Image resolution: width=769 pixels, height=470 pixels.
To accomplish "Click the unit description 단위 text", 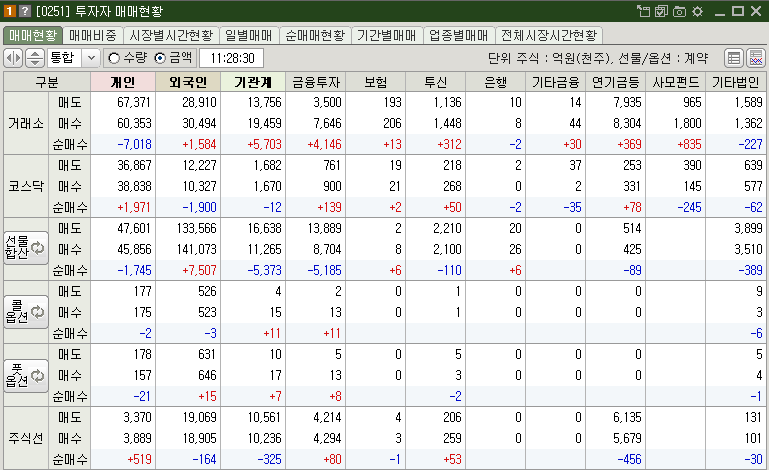I will coord(598,58).
